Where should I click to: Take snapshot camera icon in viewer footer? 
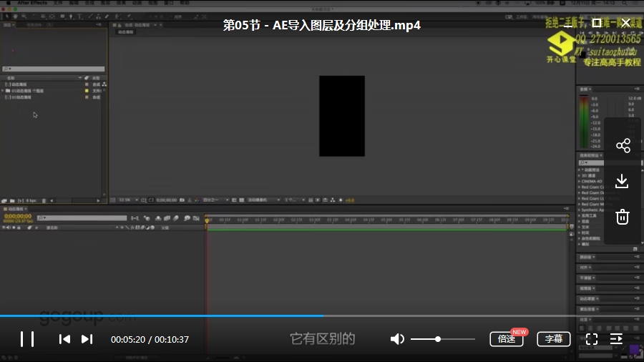coord(182,200)
